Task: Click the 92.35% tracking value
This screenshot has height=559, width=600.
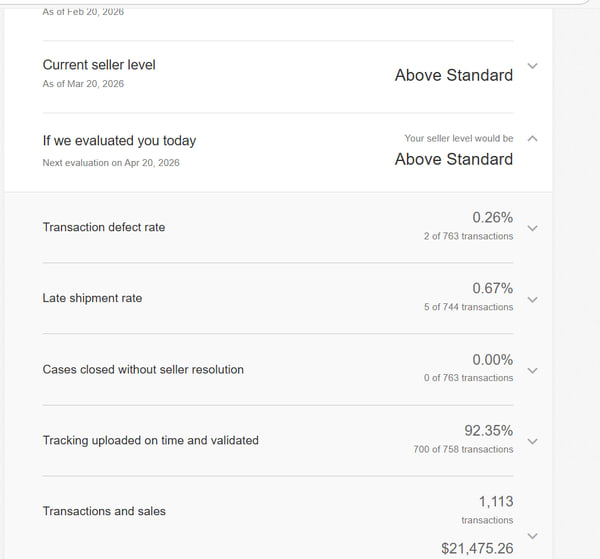Action: click(489, 430)
